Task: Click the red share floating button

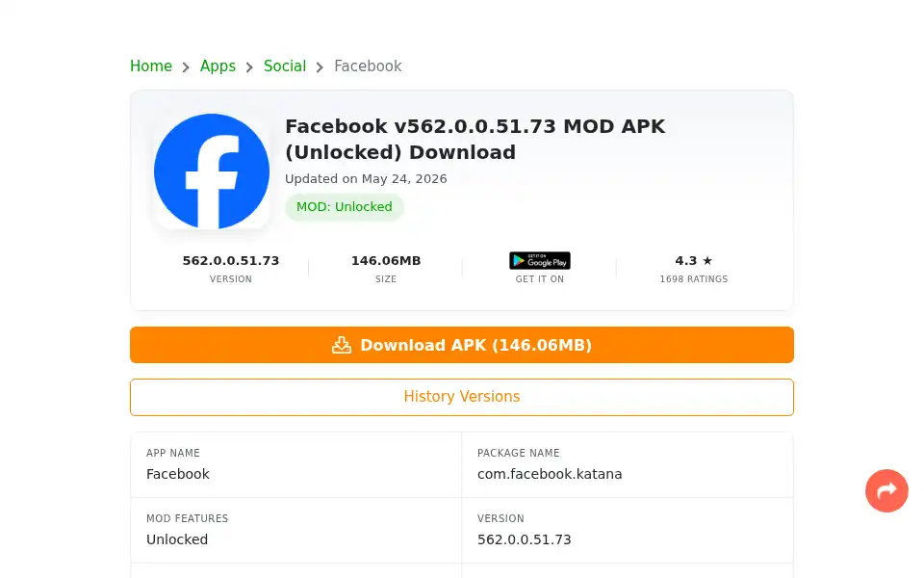Action: pyautogui.click(x=886, y=490)
